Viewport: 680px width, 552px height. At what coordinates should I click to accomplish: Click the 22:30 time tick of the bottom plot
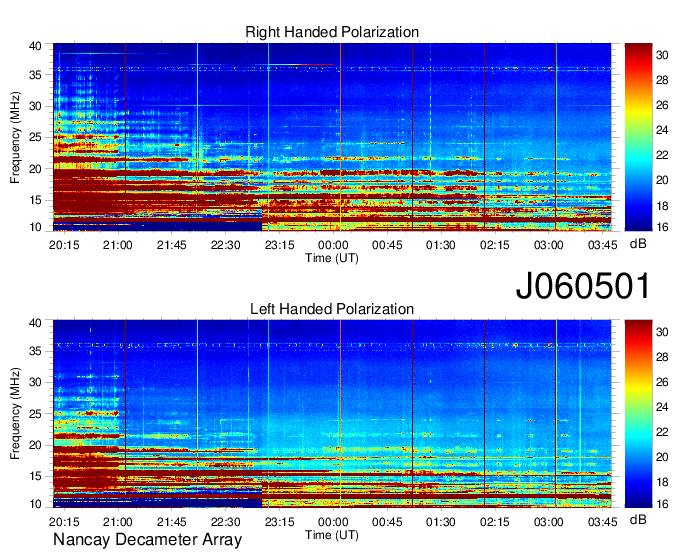226,522
